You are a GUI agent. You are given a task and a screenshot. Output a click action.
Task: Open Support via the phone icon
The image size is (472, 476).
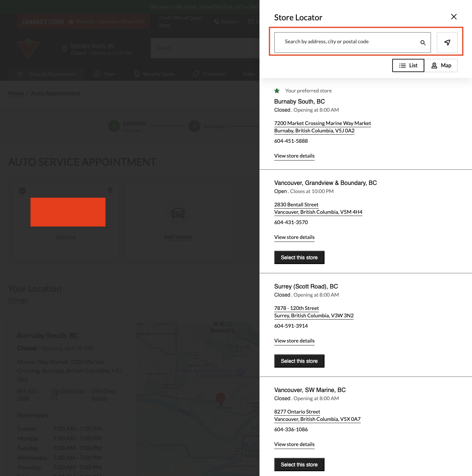pyautogui.click(x=216, y=21)
